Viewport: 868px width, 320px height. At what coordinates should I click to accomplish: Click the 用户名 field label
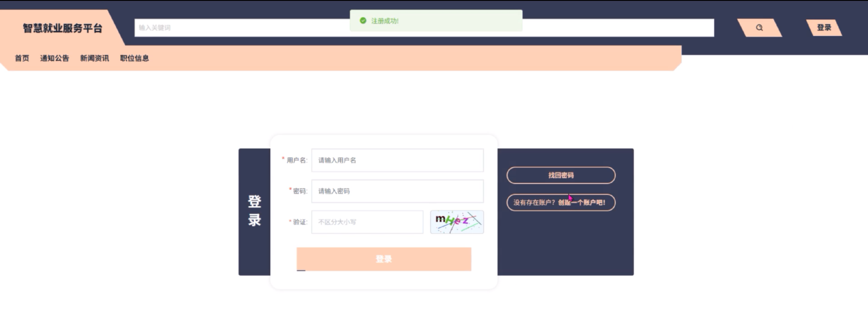point(297,160)
